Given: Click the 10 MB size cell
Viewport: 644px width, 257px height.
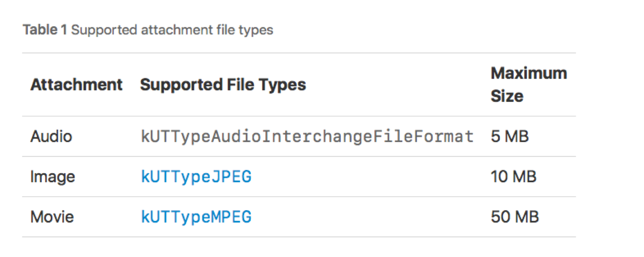Looking at the screenshot, I should click(x=513, y=177).
